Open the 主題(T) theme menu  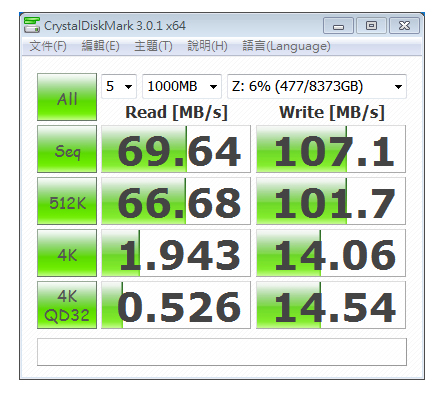coord(153,46)
